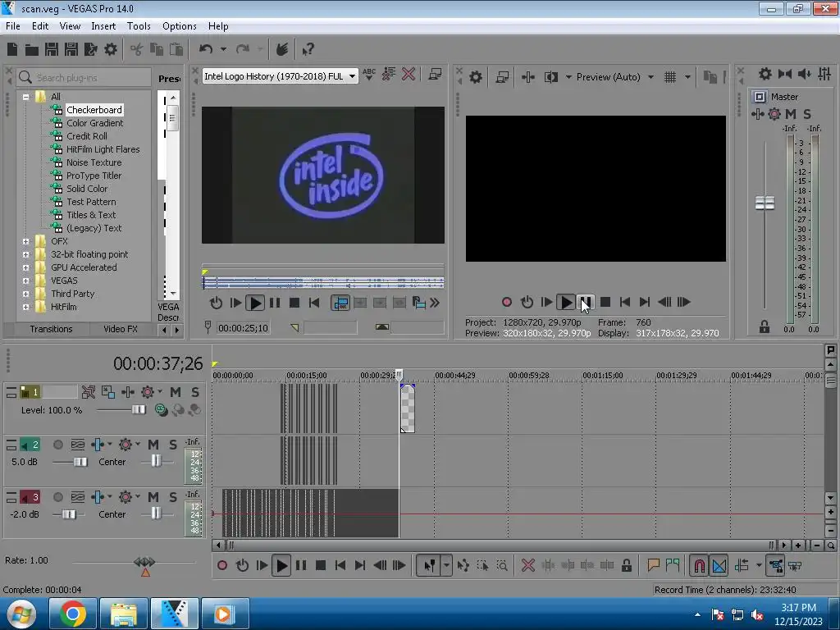The image size is (840, 630).
Task: Open Chrome from the Windows taskbar
Action: (x=73, y=614)
